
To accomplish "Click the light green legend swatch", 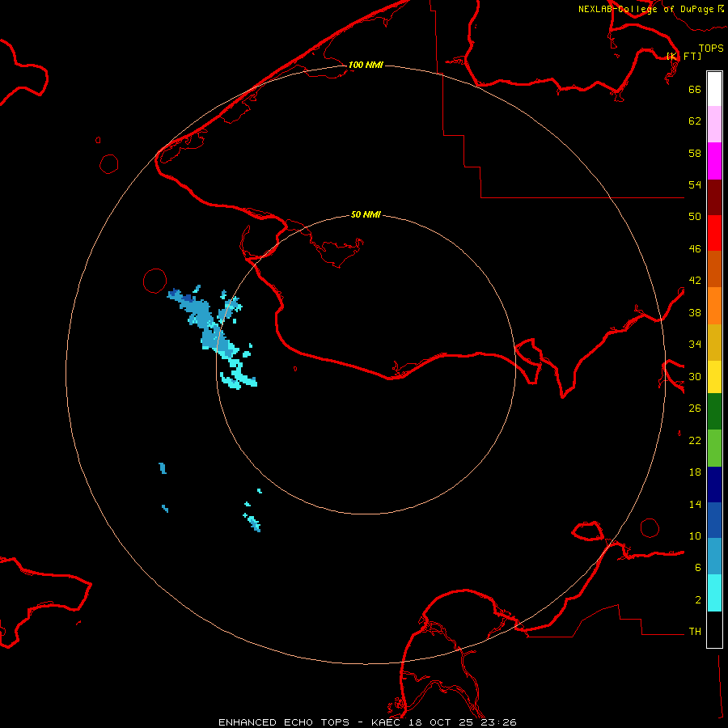I will [714, 448].
